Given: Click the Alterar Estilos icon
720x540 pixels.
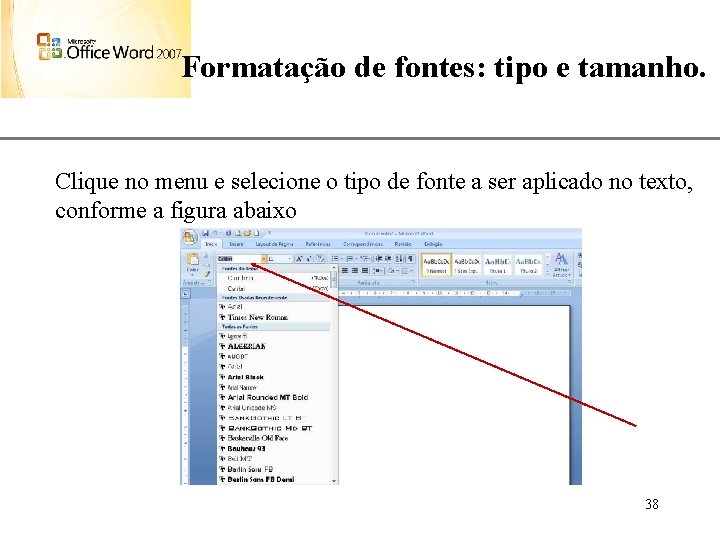Looking at the screenshot, I should (x=562, y=265).
